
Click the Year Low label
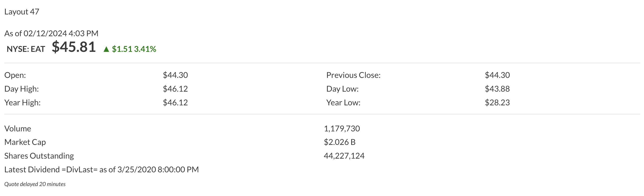[x=343, y=102]
